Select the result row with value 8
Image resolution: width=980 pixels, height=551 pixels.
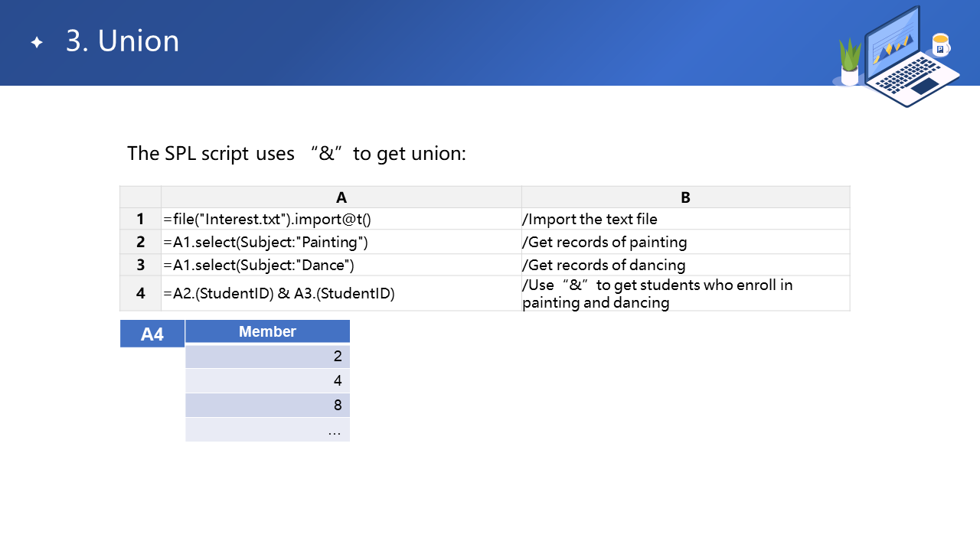point(267,405)
